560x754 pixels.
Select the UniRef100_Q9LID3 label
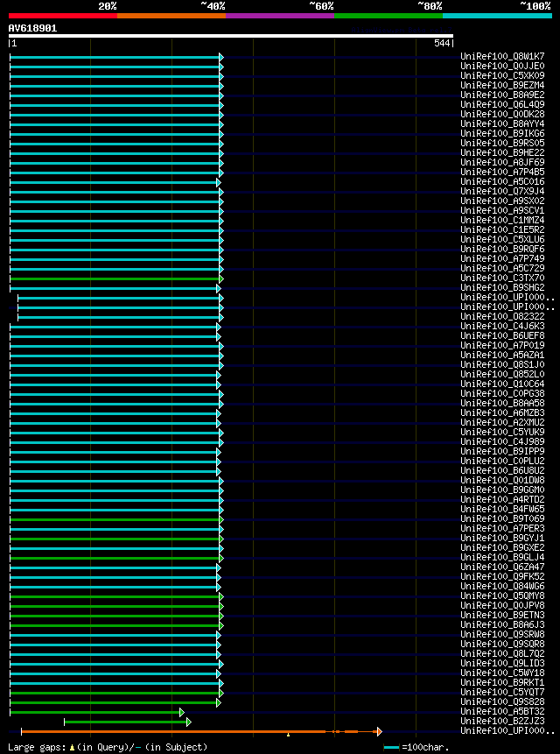502,663
